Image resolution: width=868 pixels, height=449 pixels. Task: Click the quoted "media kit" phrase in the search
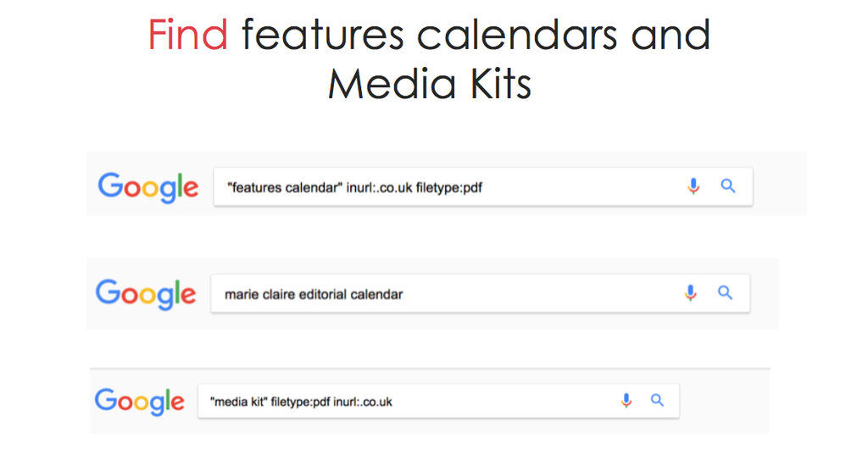[x=238, y=402]
